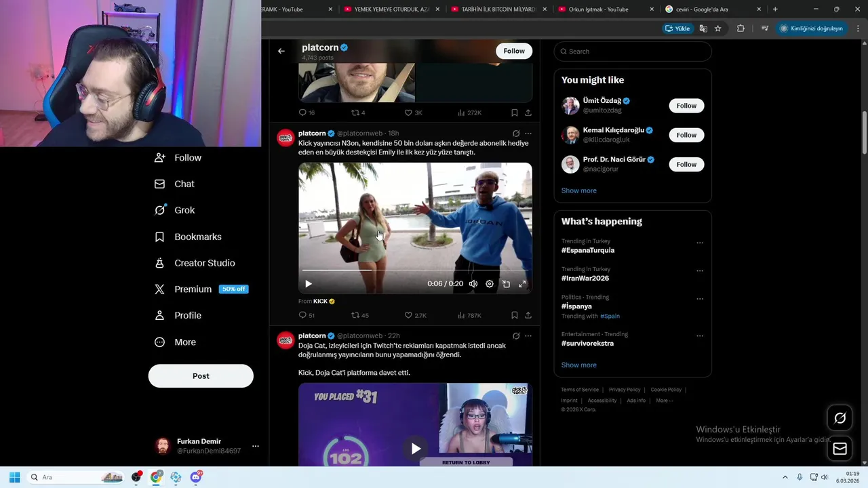Click the translate page icon
This screenshot has width=868, height=488.
[x=703, y=28]
